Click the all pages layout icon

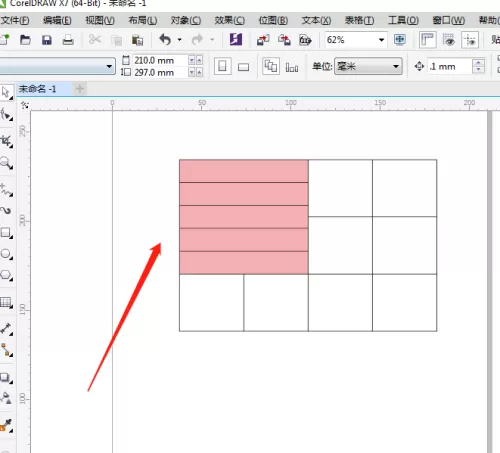click(271, 66)
